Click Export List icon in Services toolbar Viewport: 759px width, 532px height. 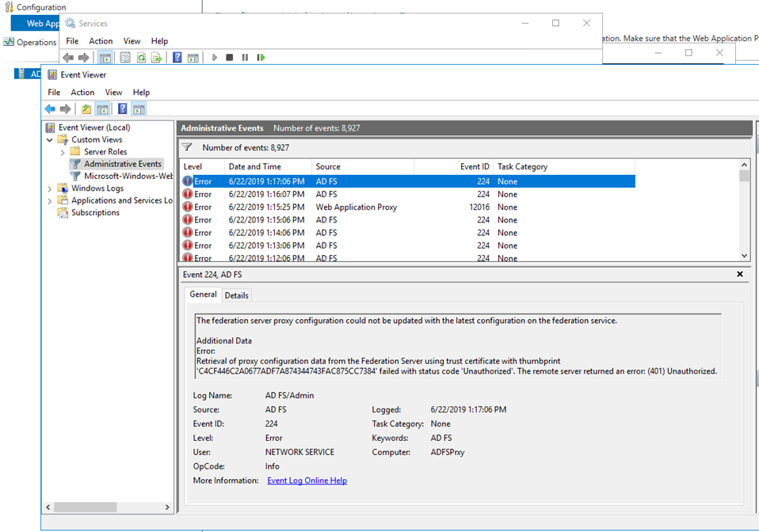(156, 58)
